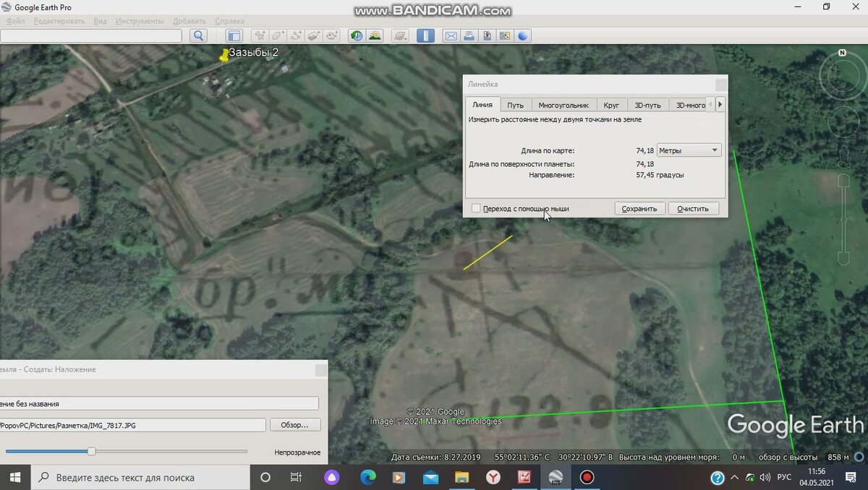Viewport: 868px width, 490px height.
Task: Toggle the sidebar panel icon
Action: point(234,35)
